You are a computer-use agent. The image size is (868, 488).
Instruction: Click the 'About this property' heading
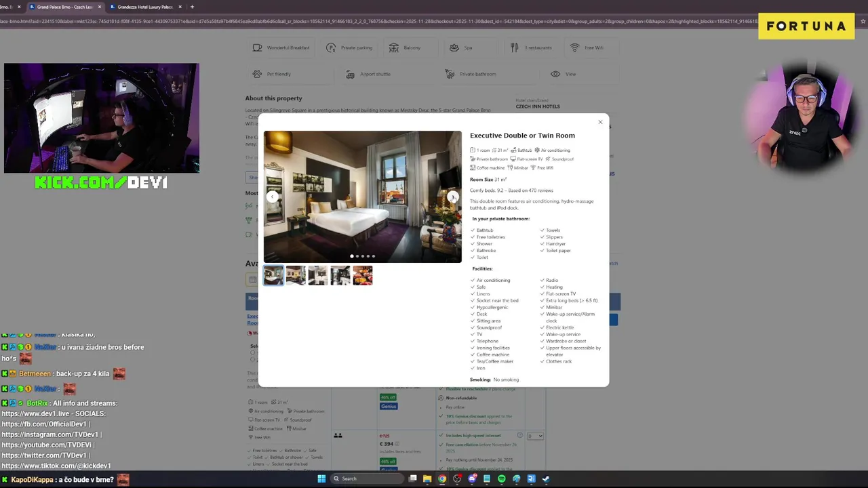pos(273,98)
